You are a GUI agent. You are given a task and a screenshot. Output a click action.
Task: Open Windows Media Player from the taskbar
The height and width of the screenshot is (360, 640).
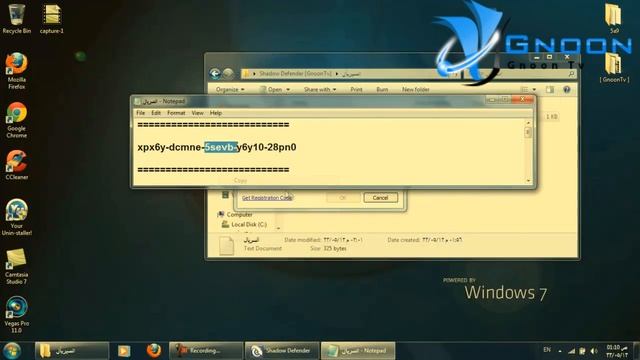124,351
